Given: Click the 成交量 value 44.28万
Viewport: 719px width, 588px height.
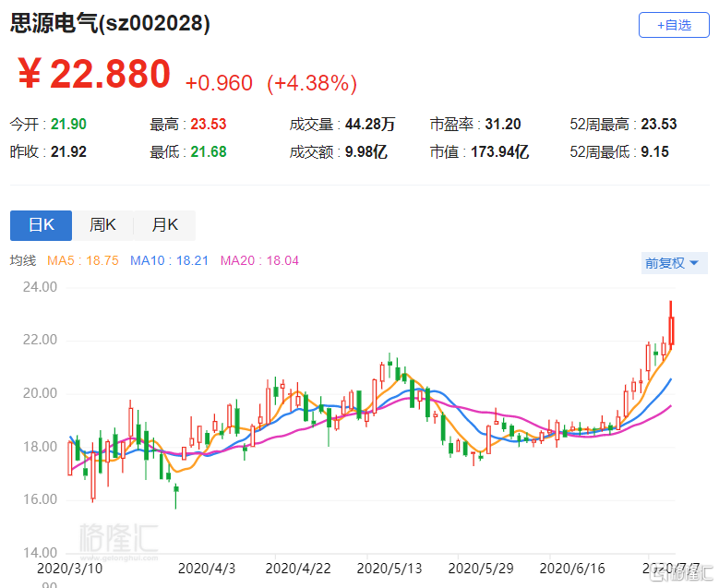Looking at the screenshot, I should [369, 124].
